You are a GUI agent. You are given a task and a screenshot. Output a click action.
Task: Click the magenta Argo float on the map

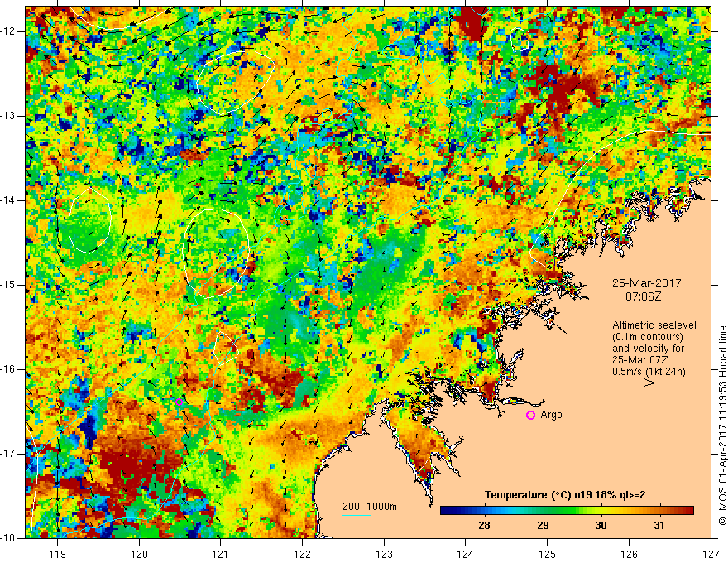click(180, 402)
